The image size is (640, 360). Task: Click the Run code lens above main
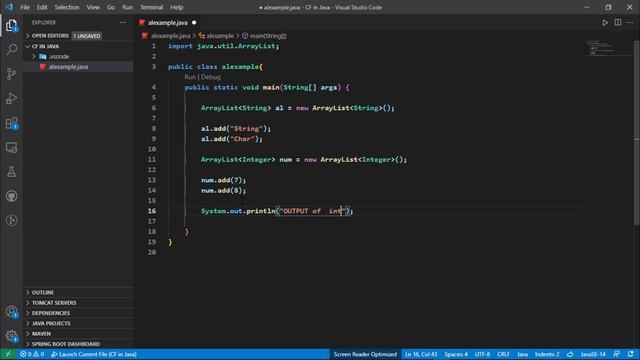click(190, 77)
